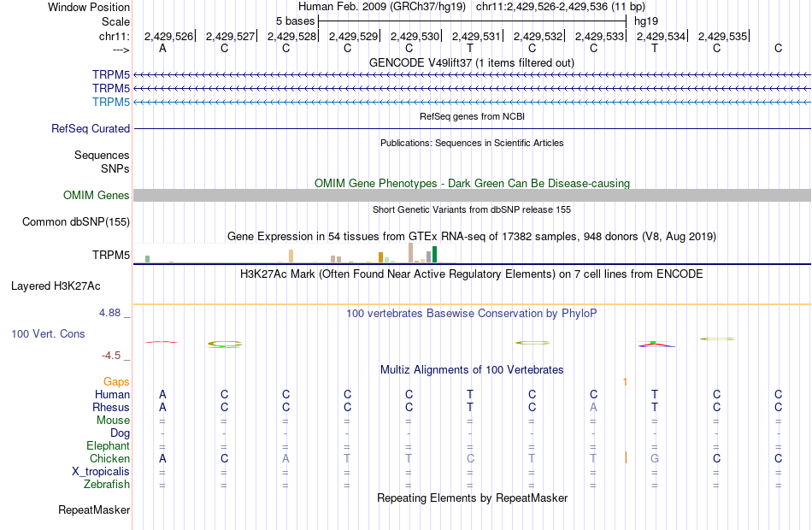Click the 2,429,526 coordinate label
Screen dimensions: 812x530
click(168, 36)
